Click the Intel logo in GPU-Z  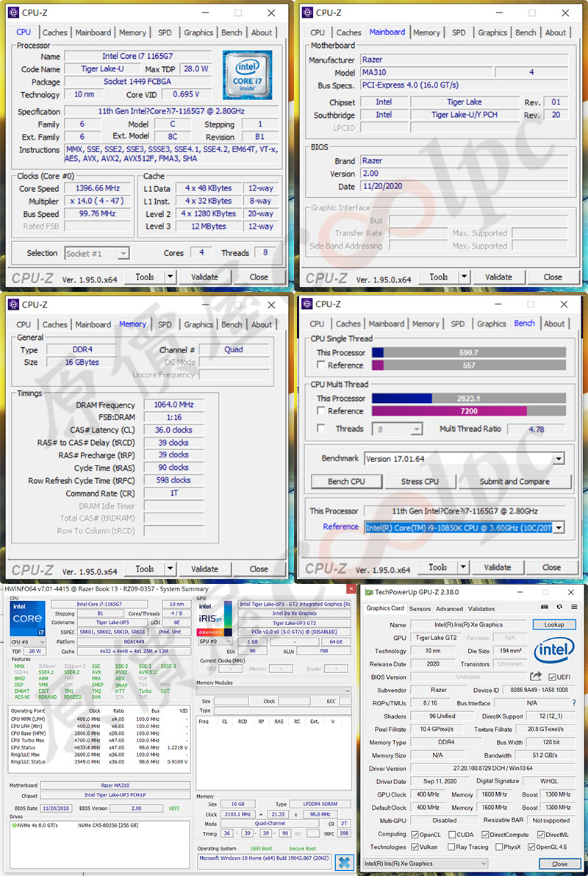[553, 650]
